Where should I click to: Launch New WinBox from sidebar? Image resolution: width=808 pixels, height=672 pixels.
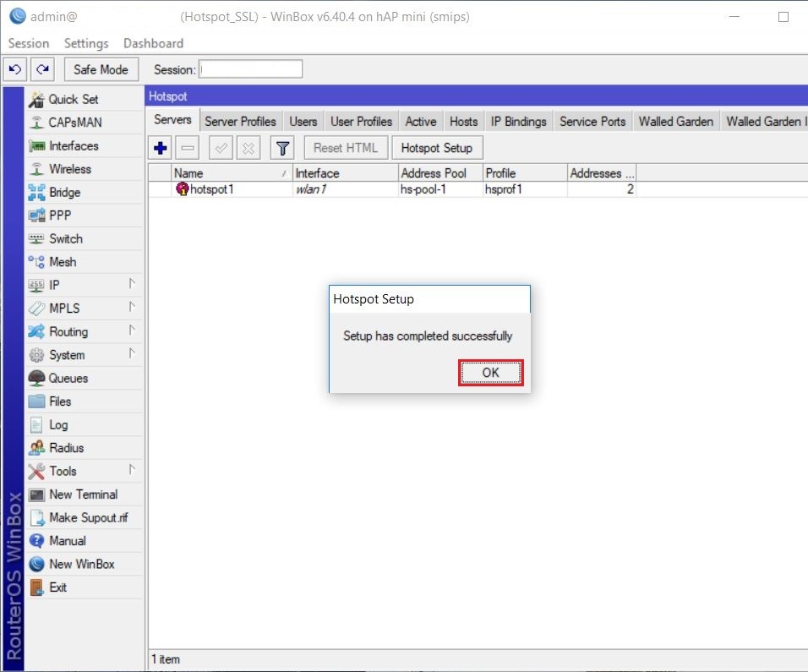[x=85, y=564]
